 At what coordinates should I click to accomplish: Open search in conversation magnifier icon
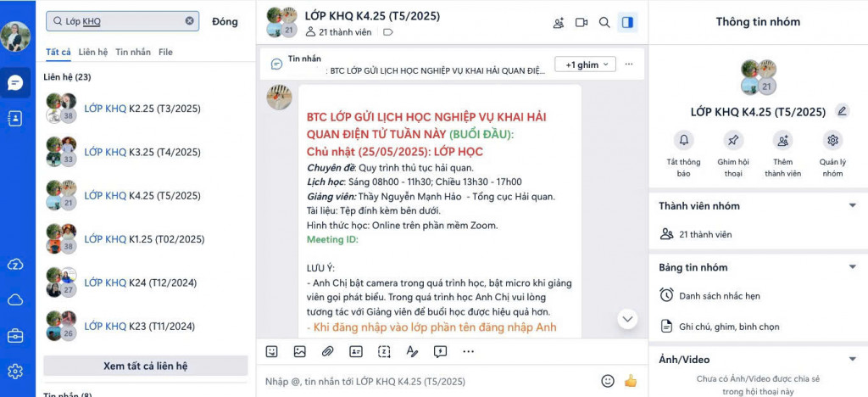coord(604,23)
